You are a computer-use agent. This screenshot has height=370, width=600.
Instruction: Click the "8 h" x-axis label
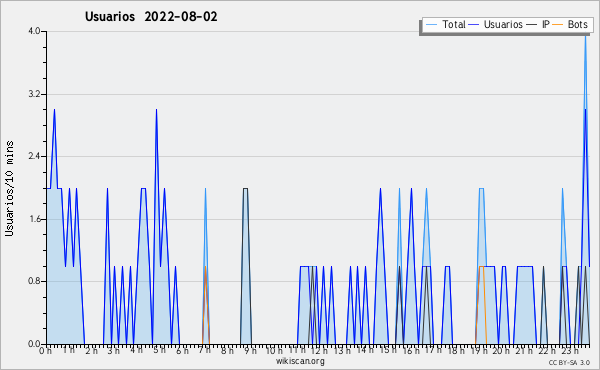227,351
